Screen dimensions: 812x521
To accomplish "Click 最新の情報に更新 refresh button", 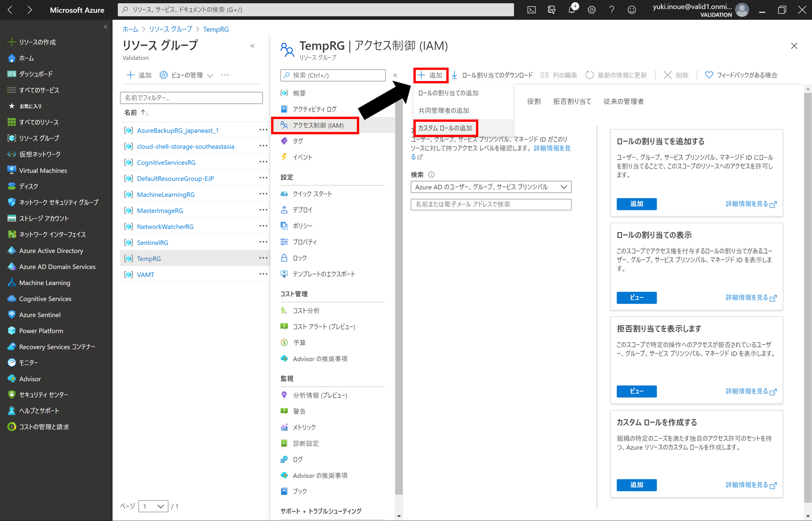I will pos(616,75).
